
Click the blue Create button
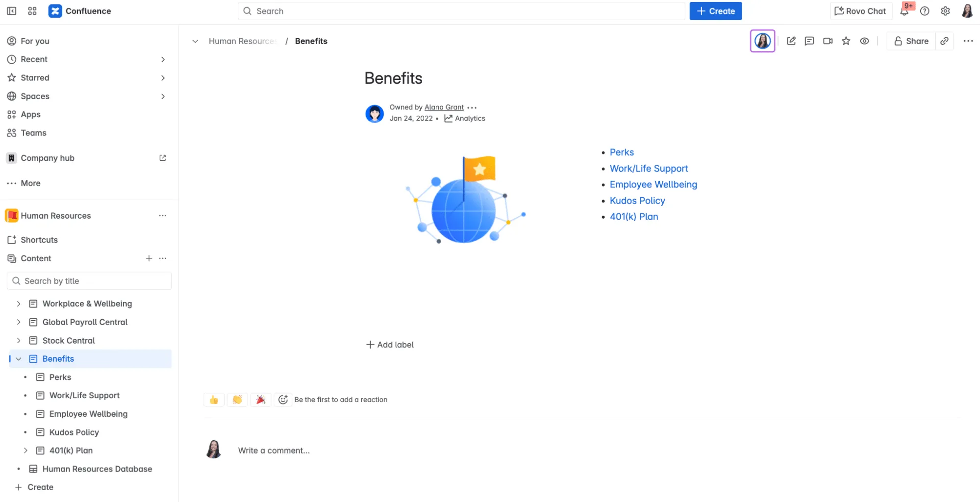click(715, 11)
